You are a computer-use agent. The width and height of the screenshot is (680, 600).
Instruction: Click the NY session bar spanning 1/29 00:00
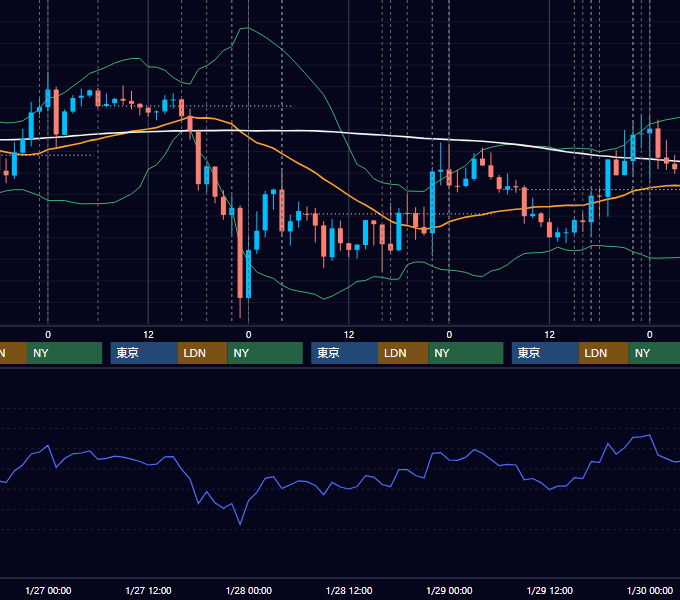pyautogui.click(x=466, y=353)
